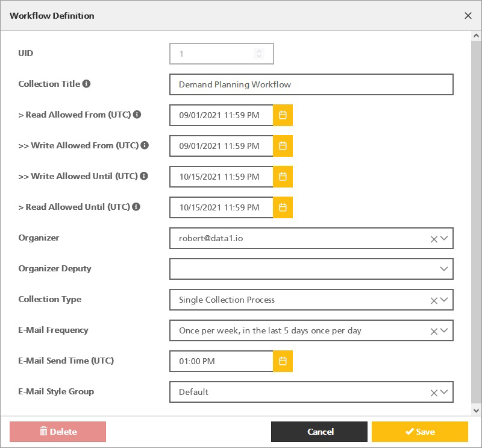Expand the E-Mail Frequency dropdown
Viewport: 482px width, 448px height.
point(444,330)
